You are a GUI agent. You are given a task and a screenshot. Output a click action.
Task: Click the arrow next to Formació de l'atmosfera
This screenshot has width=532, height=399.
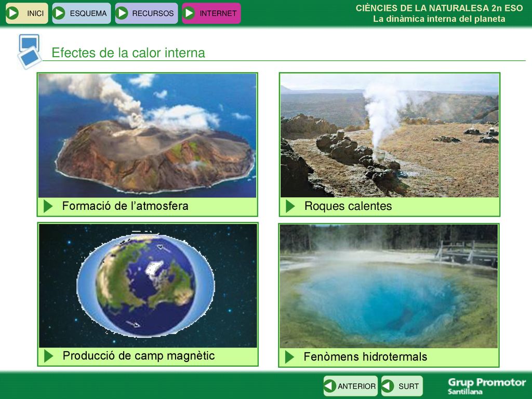48,206
